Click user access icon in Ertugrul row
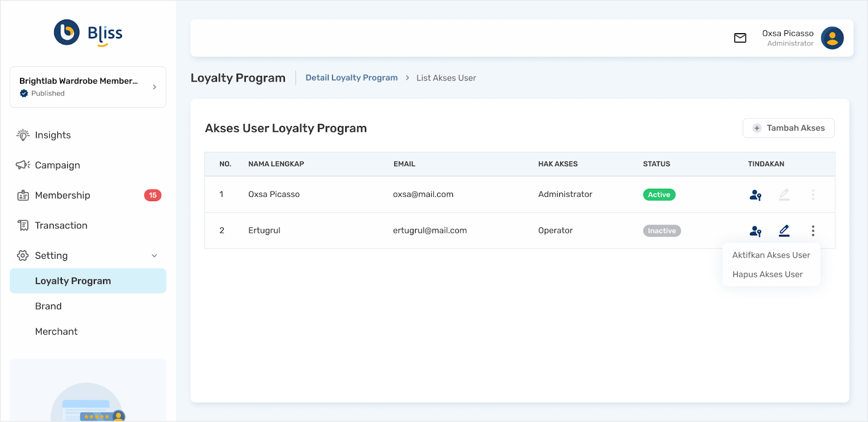This screenshot has height=422, width=868. point(755,231)
